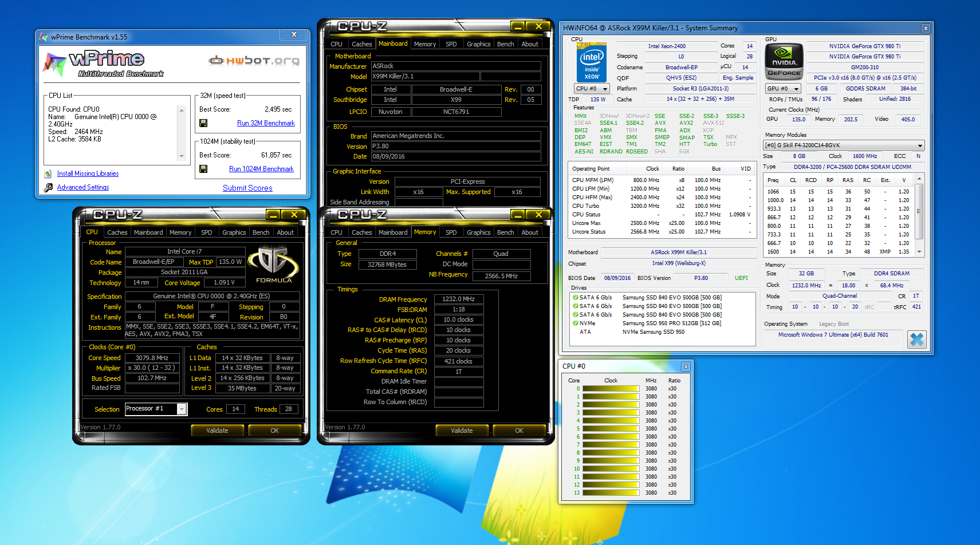The image size is (980, 545).
Task: Click the Run 1024M Benchmark link
Action: (x=261, y=169)
